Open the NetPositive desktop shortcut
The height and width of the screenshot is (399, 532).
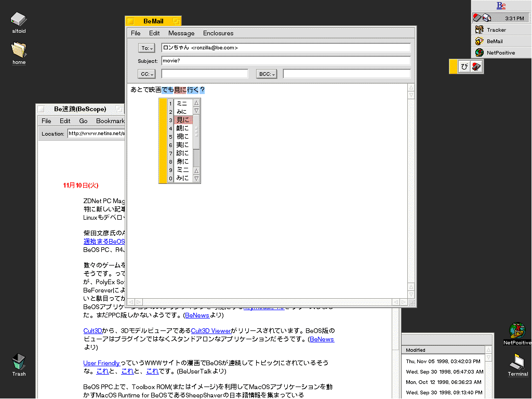tap(517, 330)
